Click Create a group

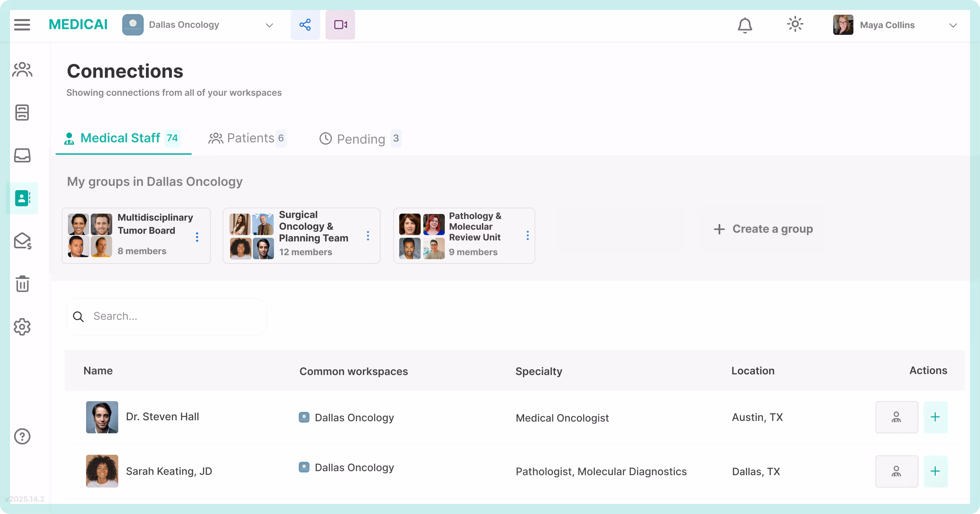tap(764, 229)
